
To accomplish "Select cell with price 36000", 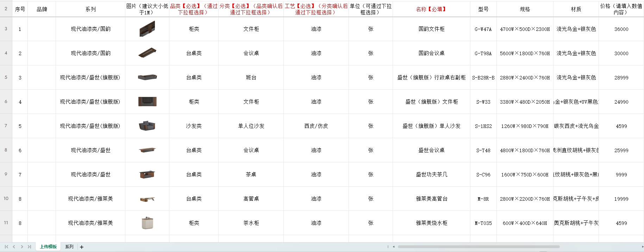I will 621,29.
